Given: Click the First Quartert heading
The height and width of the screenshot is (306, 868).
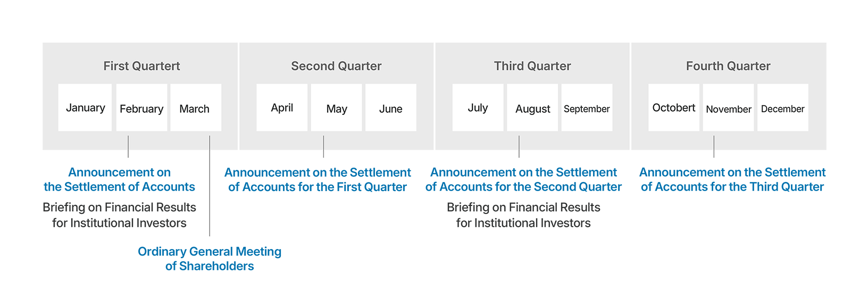Looking at the screenshot, I should click(x=141, y=66).
